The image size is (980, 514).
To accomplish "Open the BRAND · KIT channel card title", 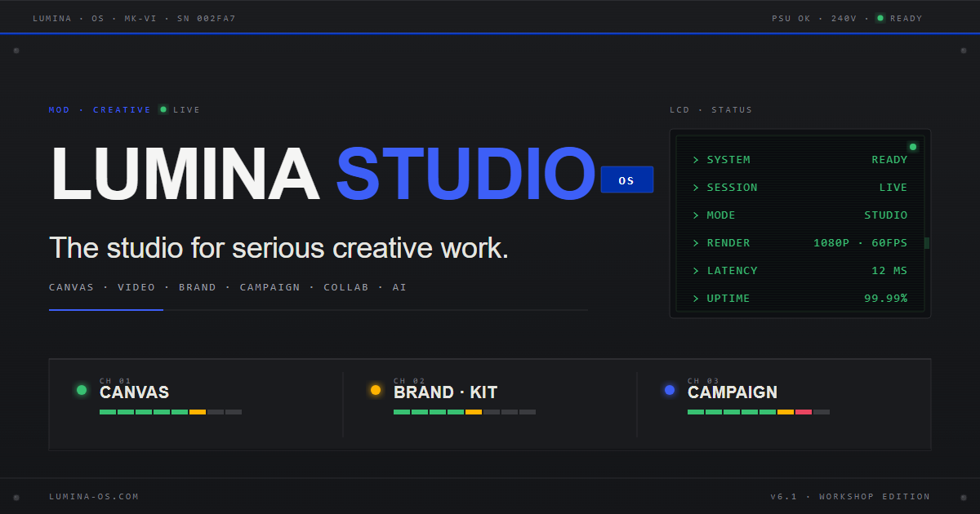I will [x=445, y=392].
